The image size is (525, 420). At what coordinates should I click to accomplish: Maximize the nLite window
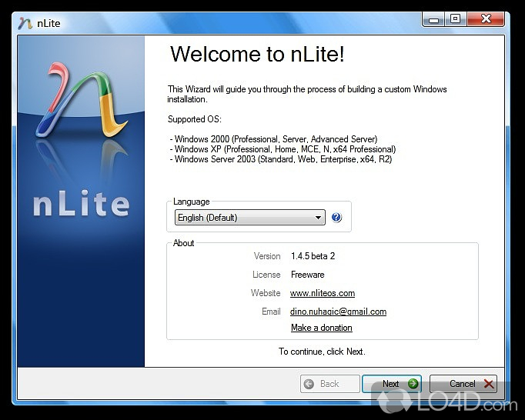456,19
